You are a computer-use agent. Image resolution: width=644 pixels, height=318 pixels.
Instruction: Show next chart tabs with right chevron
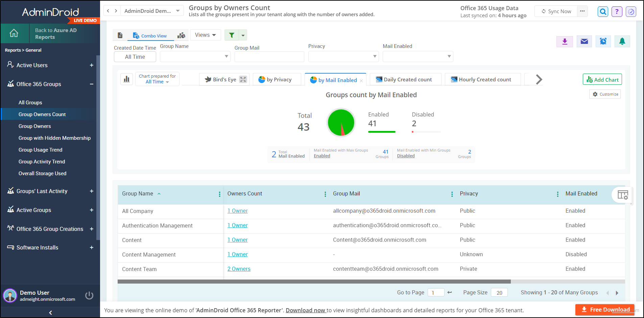[x=539, y=80]
